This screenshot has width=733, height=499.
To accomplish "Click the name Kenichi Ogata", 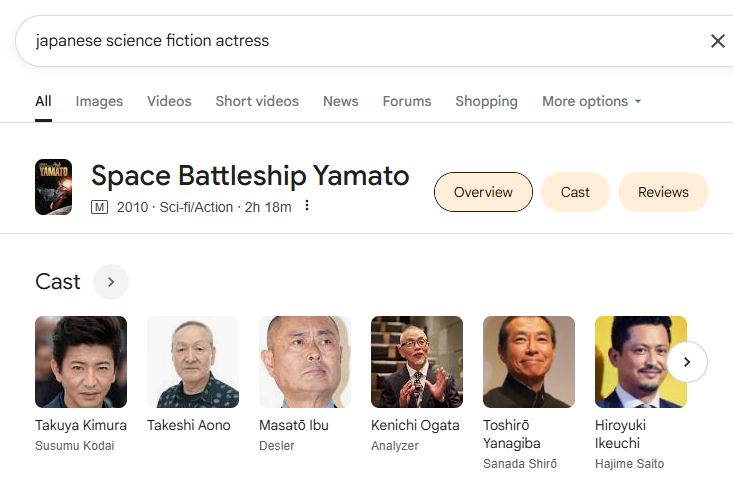I will (x=415, y=425).
